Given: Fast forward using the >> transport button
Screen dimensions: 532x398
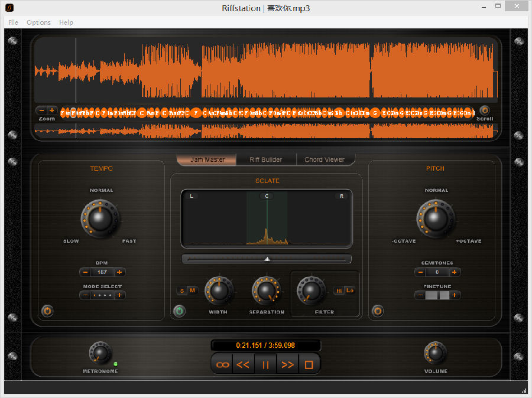Looking at the screenshot, I should click(x=287, y=365).
